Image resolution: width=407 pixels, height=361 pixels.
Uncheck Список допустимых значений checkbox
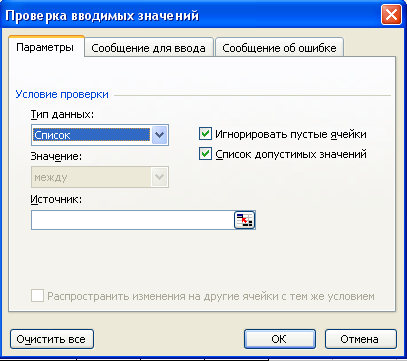[x=205, y=154]
